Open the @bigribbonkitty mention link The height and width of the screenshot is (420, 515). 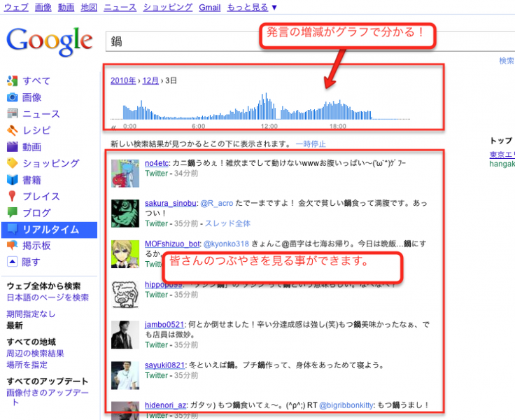click(x=346, y=405)
